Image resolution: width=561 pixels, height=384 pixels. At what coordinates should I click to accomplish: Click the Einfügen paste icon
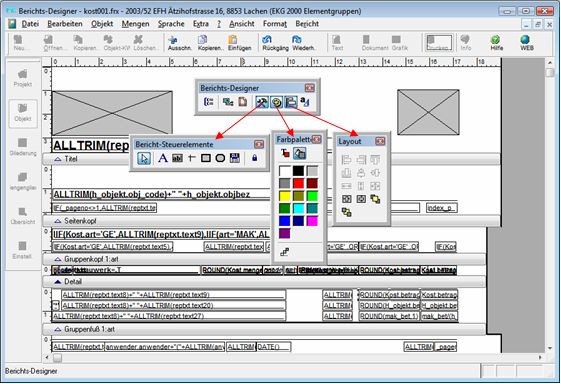239,43
